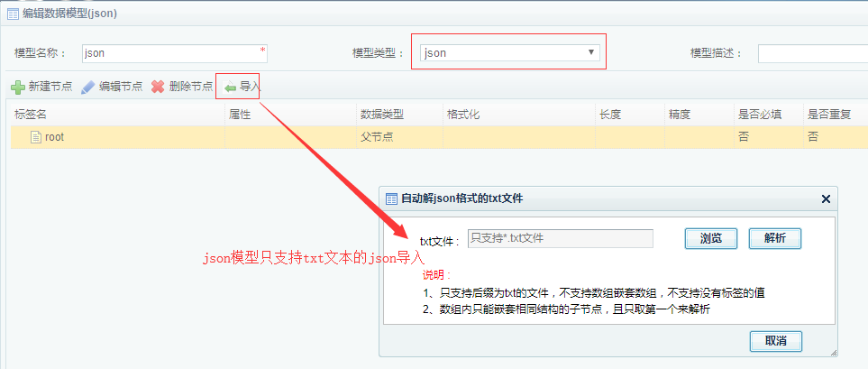The image size is (868, 369).
Task: Click the 标签名 column header
Action: 30,115
